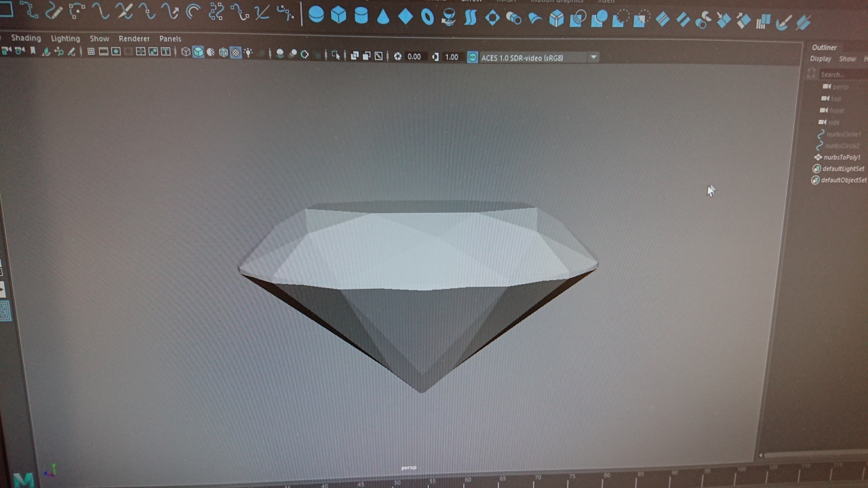
Task: Open the Panels menu
Action: click(170, 39)
